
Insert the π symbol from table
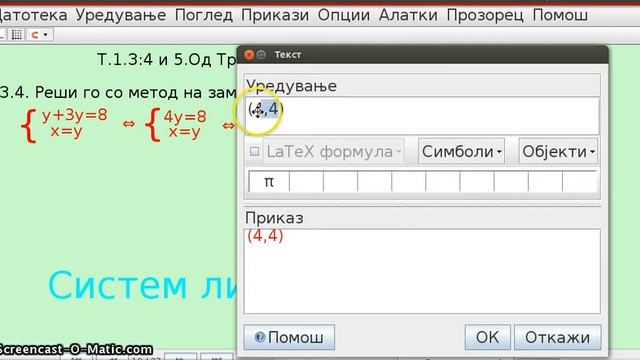269,182
